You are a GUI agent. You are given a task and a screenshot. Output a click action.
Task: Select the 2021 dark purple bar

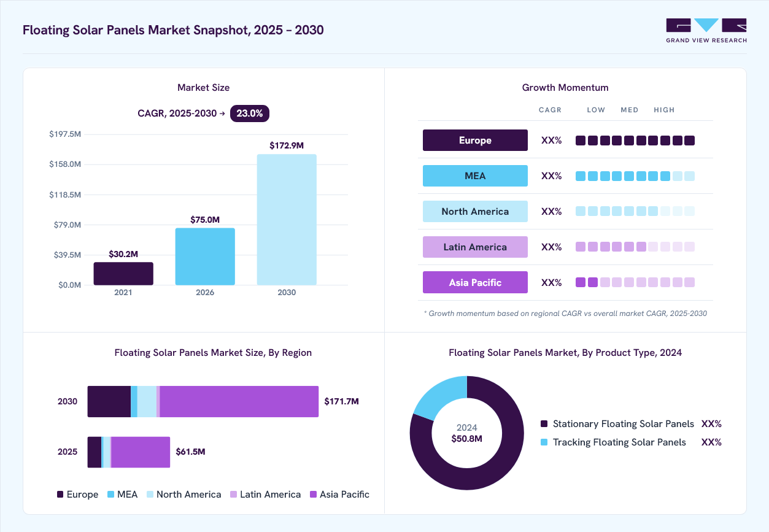(x=123, y=274)
